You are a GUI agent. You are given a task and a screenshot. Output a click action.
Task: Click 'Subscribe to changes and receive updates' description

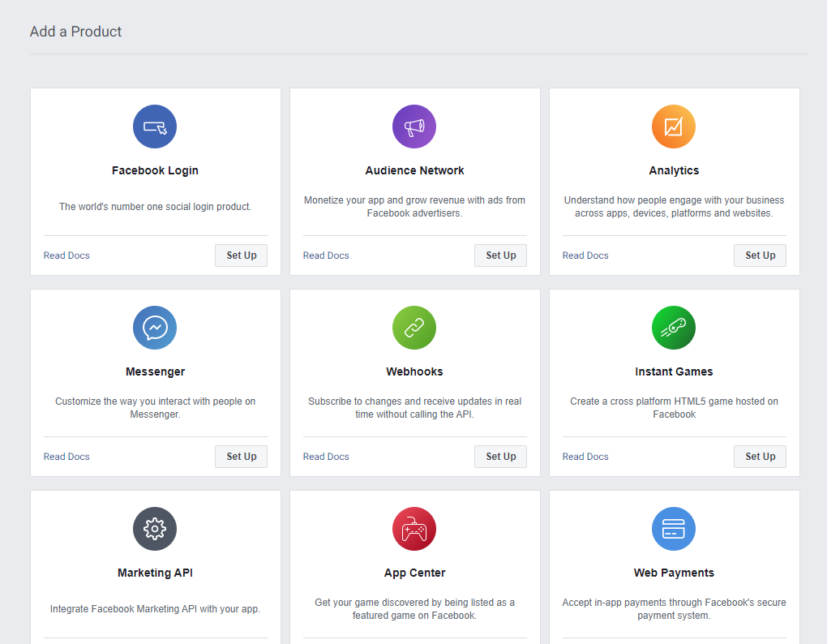point(414,408)
